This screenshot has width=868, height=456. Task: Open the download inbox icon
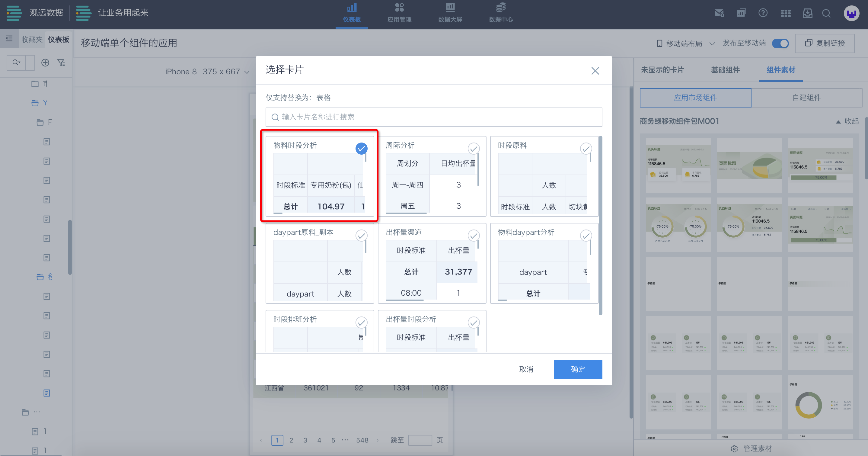807,13
